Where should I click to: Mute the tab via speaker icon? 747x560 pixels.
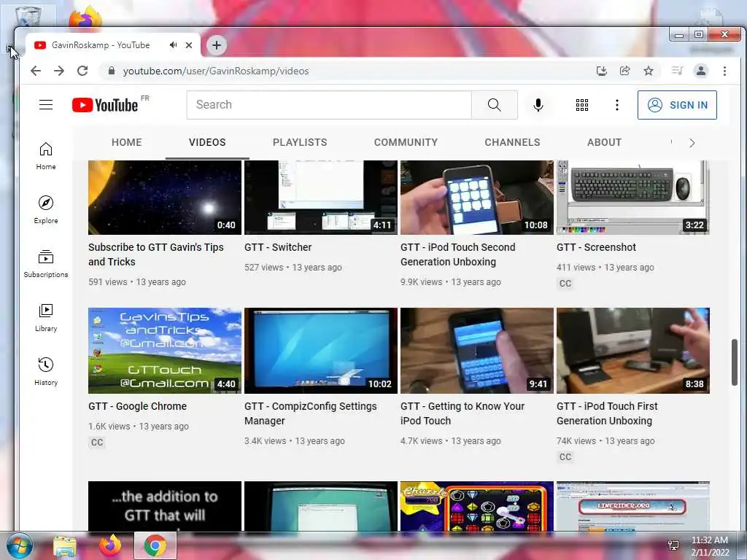(173, 44)
